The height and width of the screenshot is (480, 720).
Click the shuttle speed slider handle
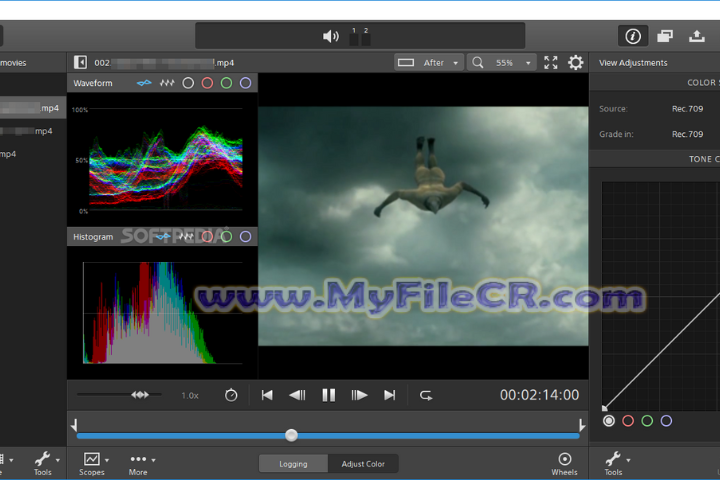click(140, 395)
